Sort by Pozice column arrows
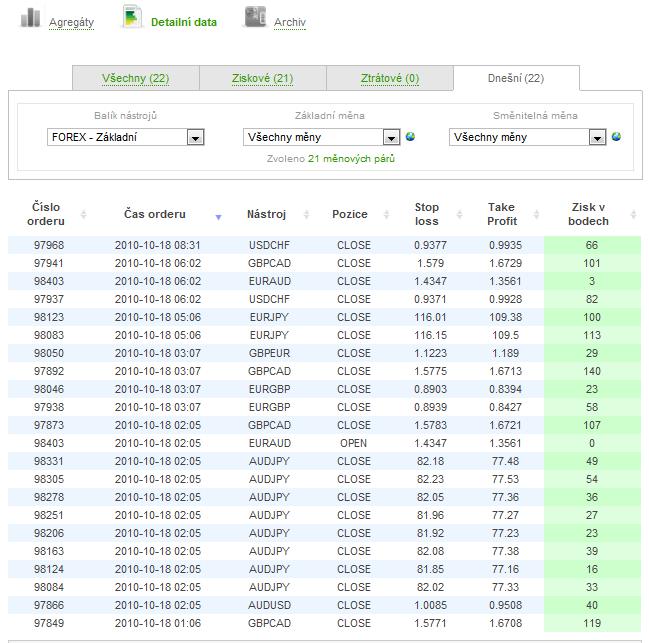 [387, 214]
